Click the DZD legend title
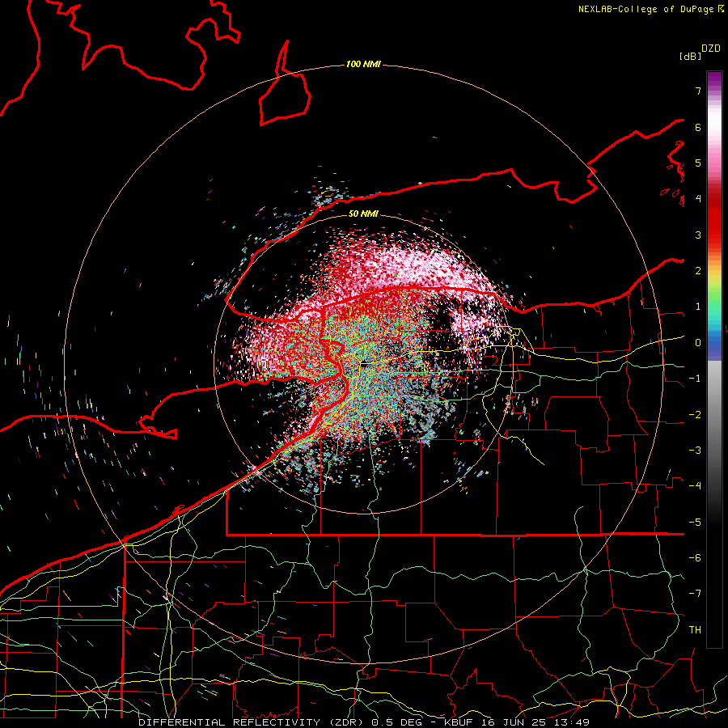 711,49
